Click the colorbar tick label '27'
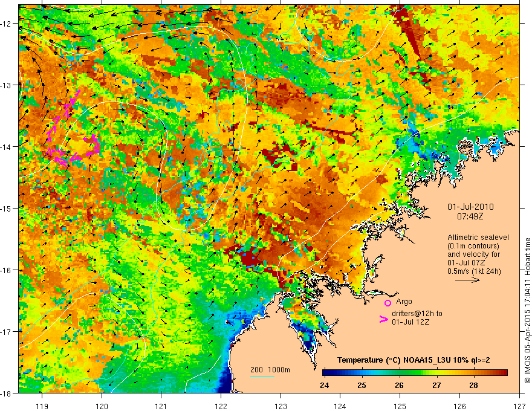 436,385
